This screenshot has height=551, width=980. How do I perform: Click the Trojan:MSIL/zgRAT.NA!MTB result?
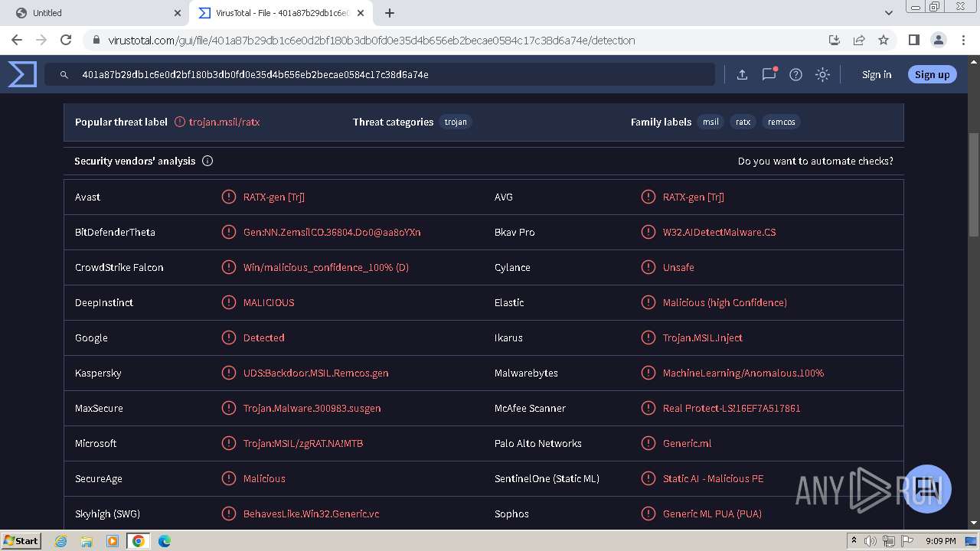pos(303,443)
